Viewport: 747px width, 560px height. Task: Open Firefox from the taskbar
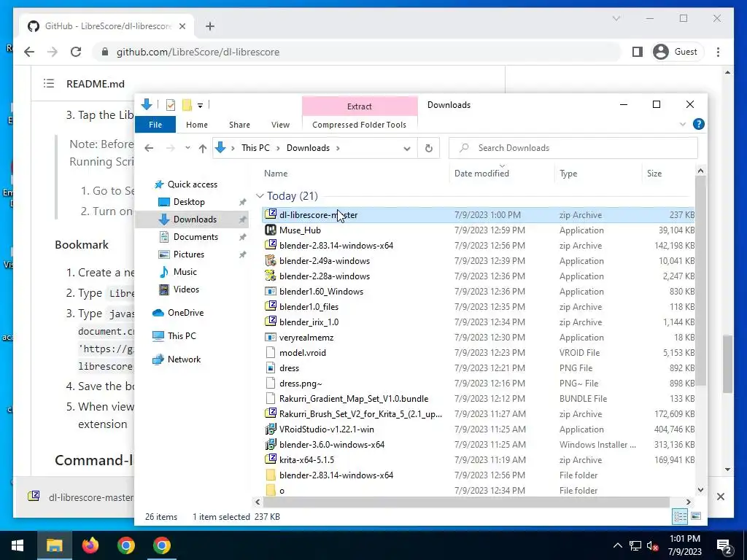pyautogui.click(x=90, y=545)
